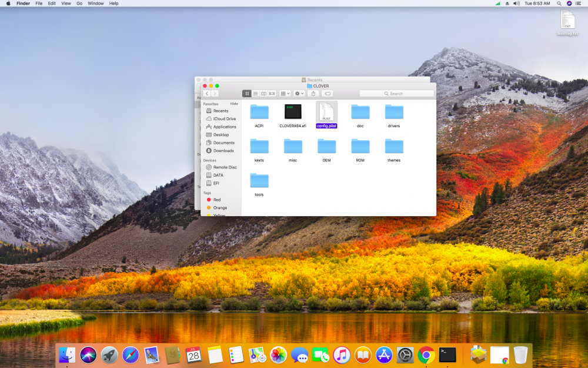Open the Apple menu
Viewport: 588px width, 368px height.
click(x=8, y=4)
